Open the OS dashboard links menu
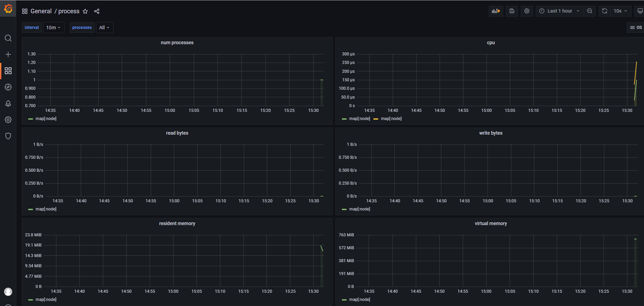 click(636, 28)
